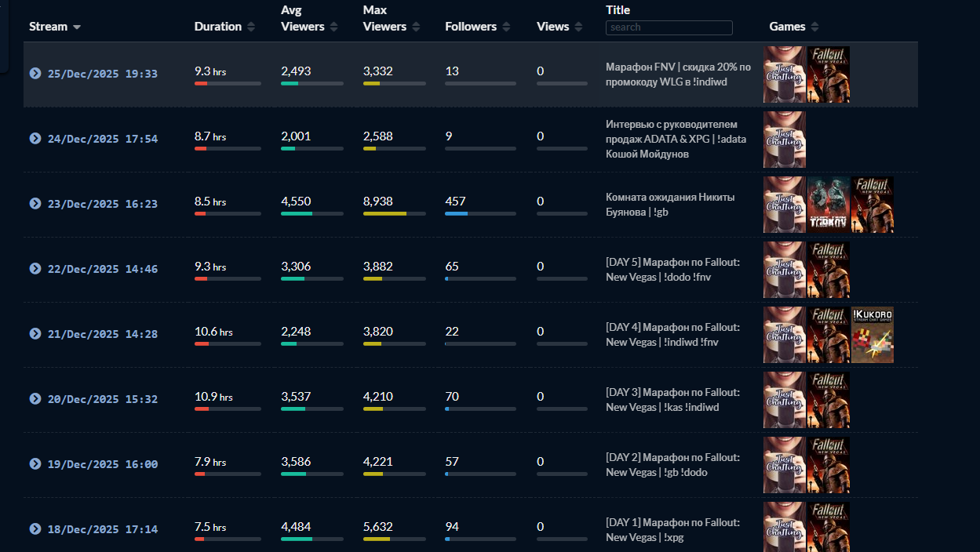980x552 pixels.
Task: Click the 8,938 max viewers progress bar
Action: [x=394, y=213]
